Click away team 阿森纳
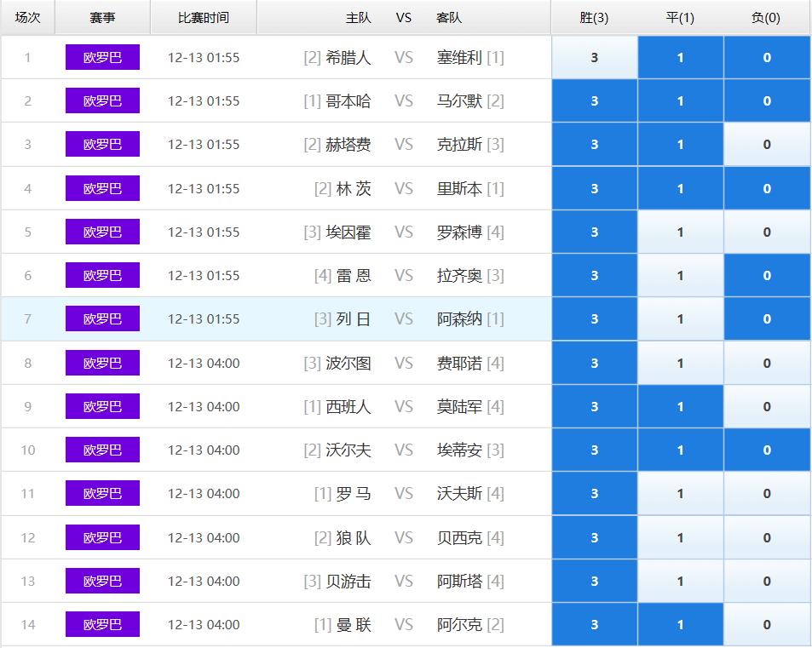This screenshot has width=812, height=648. [x=459, y=318]
